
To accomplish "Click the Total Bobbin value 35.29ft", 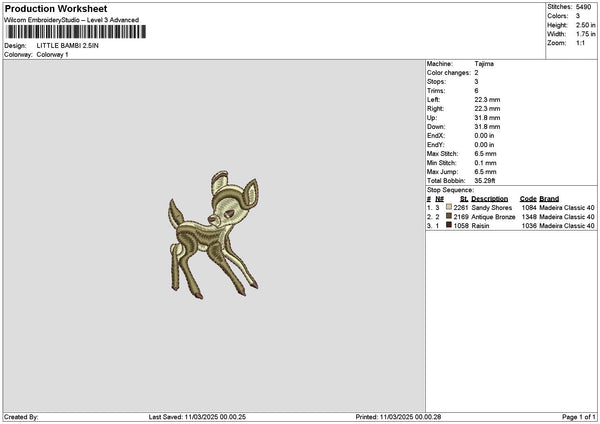I will [x=485, y=181].
